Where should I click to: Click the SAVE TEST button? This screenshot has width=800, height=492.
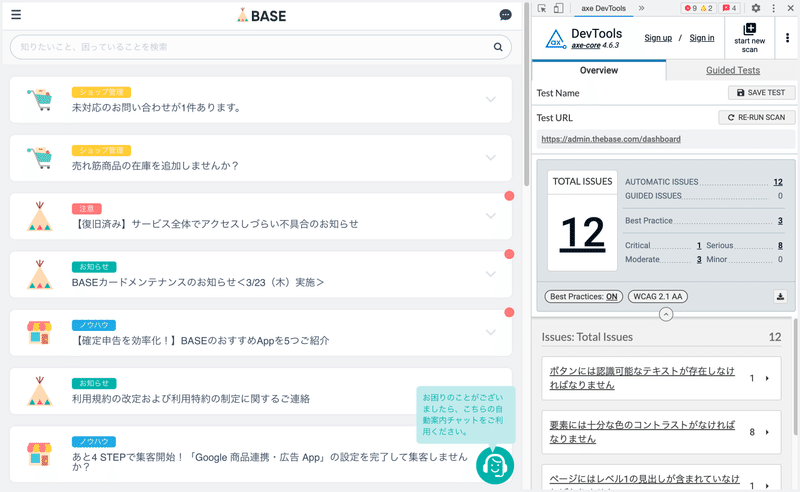[x=761, y=93]
